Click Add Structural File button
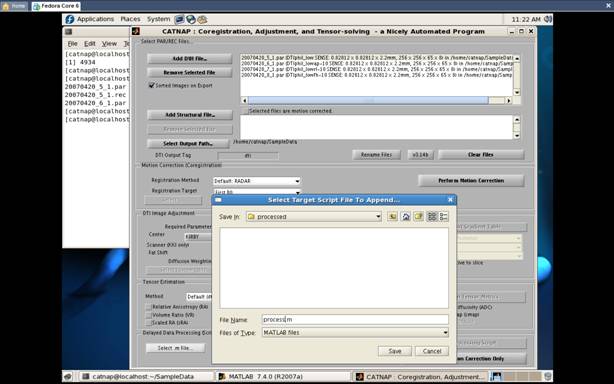This screenshot has height=384, width=614. [x=190, y=115]
